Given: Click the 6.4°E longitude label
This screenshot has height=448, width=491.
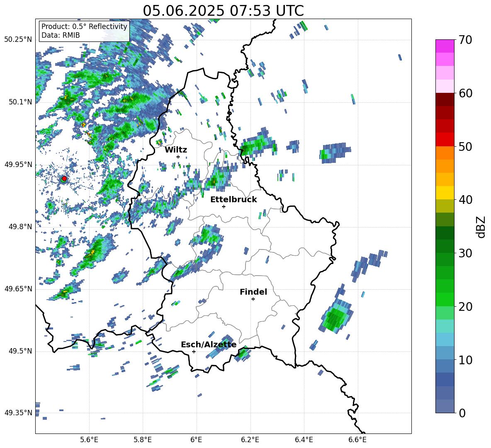Looking at the screenshot, I should pyautogui.click(x=304, y=440).
